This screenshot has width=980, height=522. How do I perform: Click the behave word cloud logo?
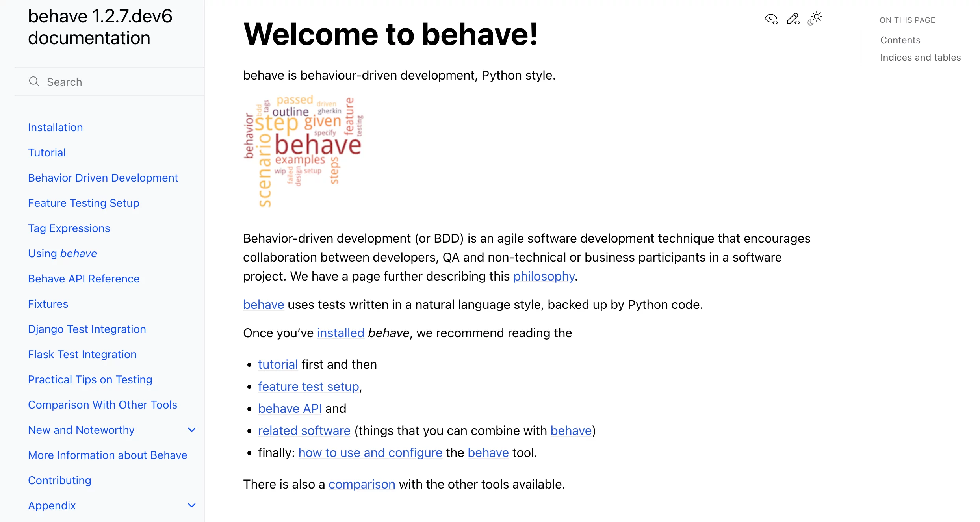[x=303, y=150]
